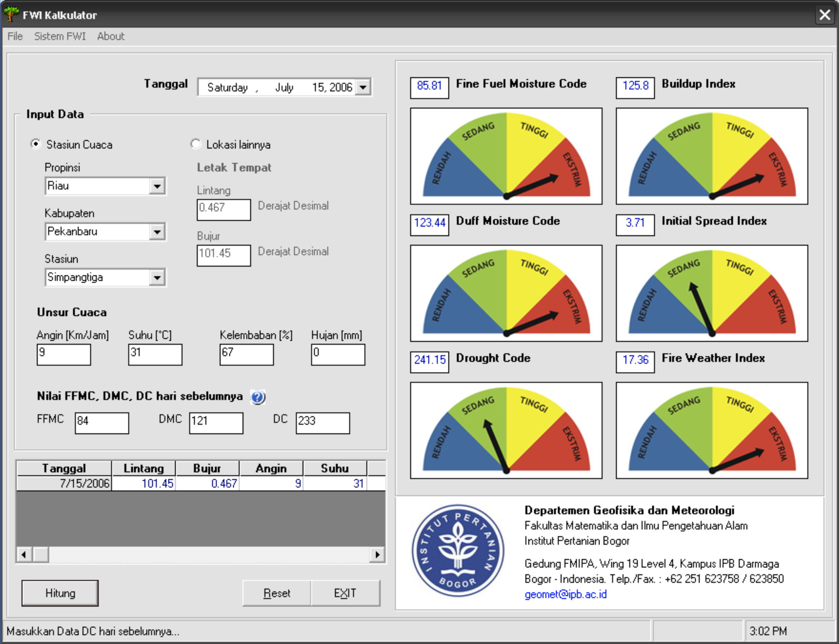Expand the Kabupaten Pekanbaru dropdown

coord(157,232)
